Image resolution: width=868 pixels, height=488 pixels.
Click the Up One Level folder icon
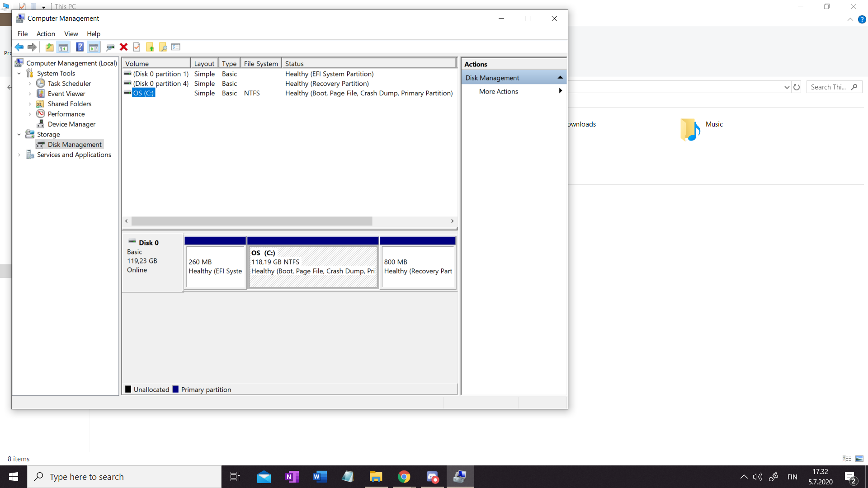49,47
